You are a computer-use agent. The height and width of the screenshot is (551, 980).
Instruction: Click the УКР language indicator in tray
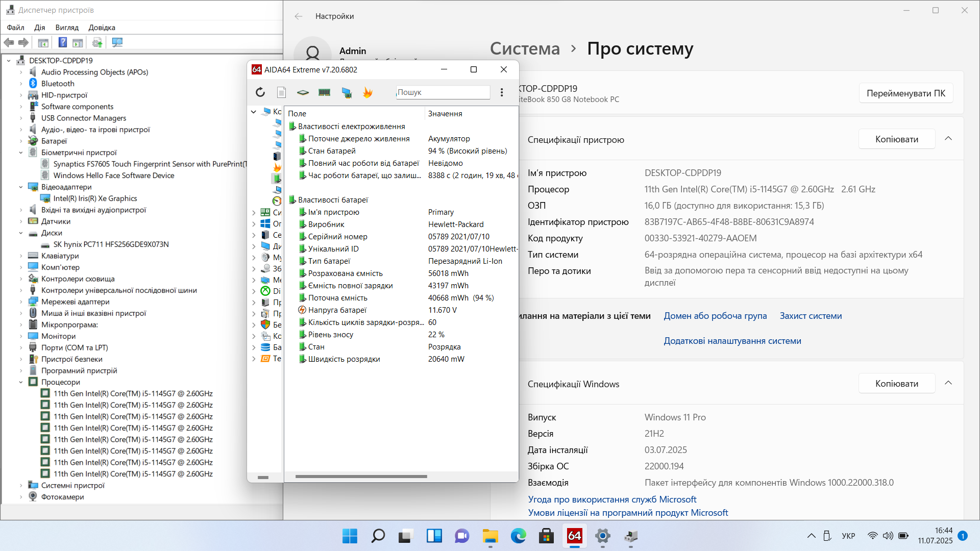pyautogui.click(x=848, y=536)
